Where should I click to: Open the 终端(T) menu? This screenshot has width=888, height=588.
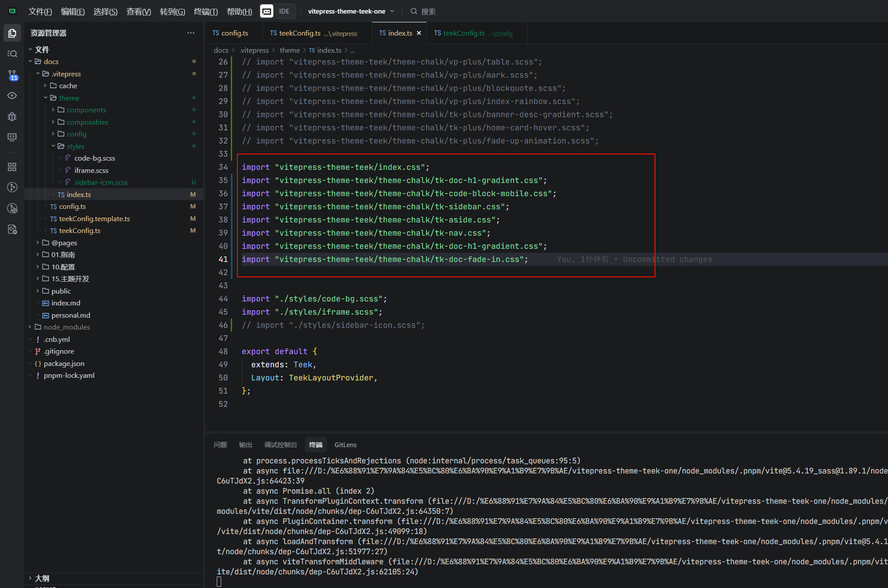205,11
